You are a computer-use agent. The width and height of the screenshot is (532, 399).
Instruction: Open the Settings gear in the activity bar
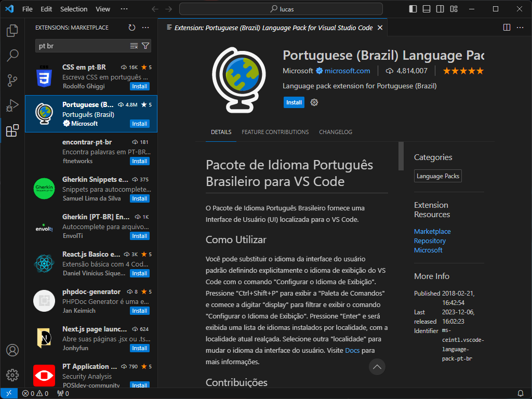tap(12, 375)
